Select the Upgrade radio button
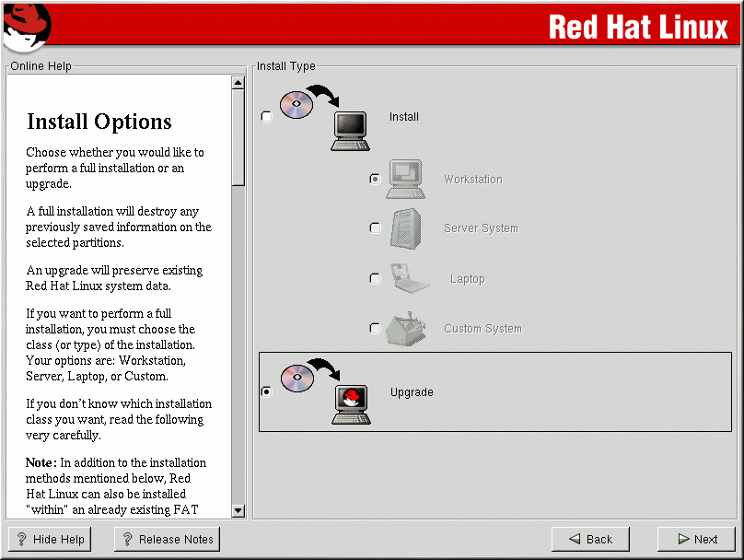Viewport: 744px width, 560px height. 267,392
